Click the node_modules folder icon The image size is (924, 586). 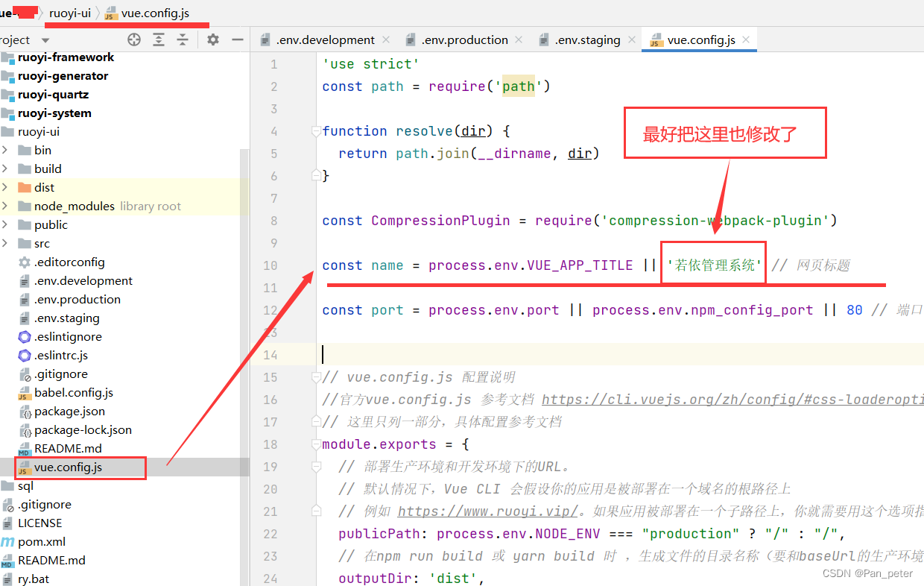tap(24, 206)
